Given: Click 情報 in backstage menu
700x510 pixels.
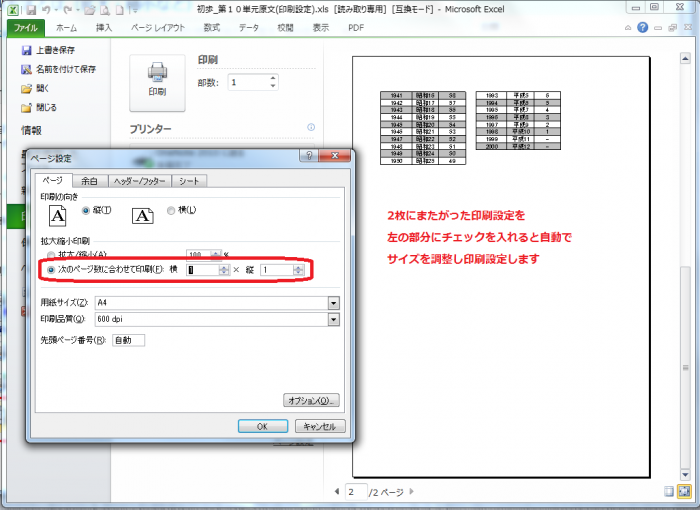Looking at the screenshot, I should click(x=31, y=130).
